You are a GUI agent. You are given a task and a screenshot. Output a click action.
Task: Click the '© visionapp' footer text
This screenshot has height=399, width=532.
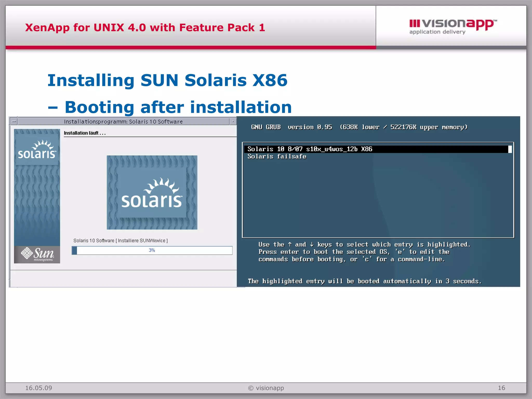(x=266, y=388)
